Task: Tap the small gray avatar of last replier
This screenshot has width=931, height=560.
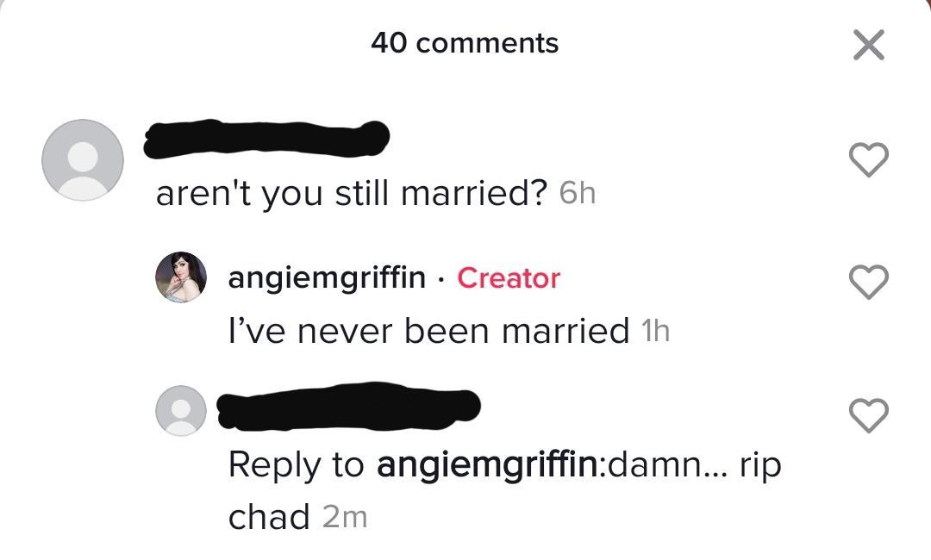Action: click(x=181, y=410)
